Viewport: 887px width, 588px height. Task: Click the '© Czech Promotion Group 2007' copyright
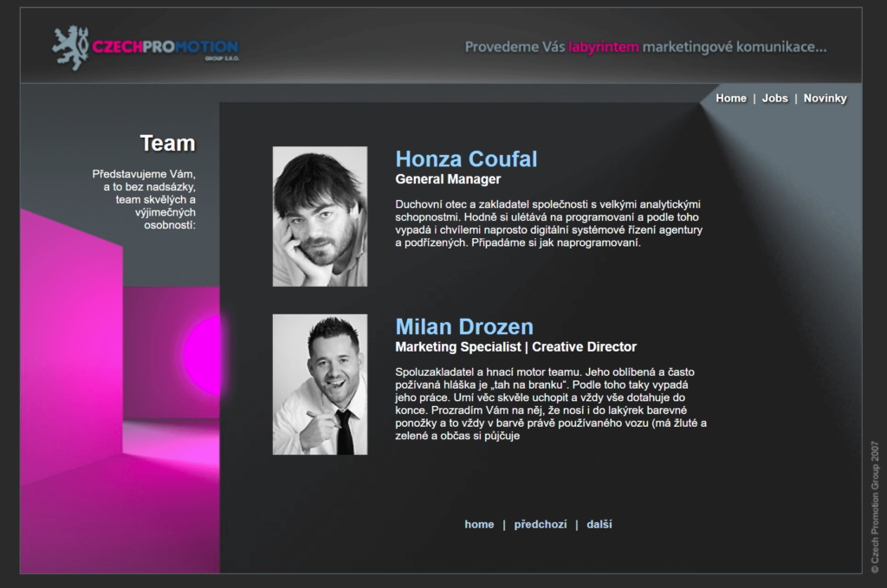pyautogui.click(x=875, y=507)
